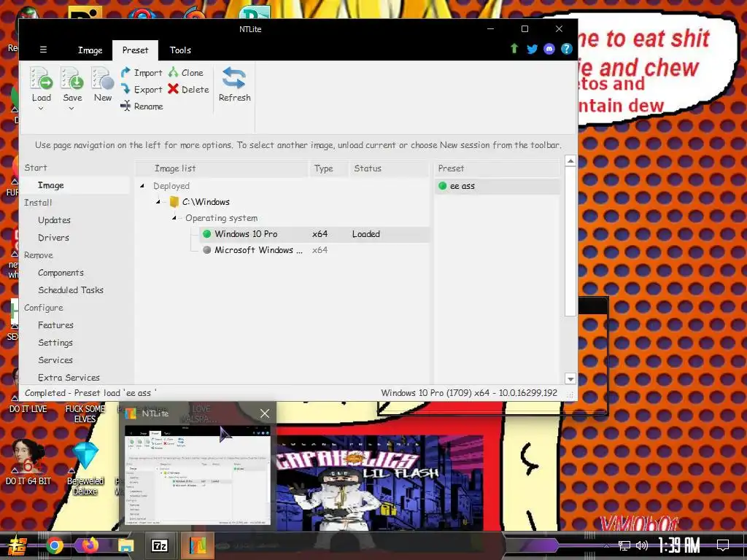This screenshot has height=560, width=747.
Task: Click the Loaded status cell
Action: (366, 234)
